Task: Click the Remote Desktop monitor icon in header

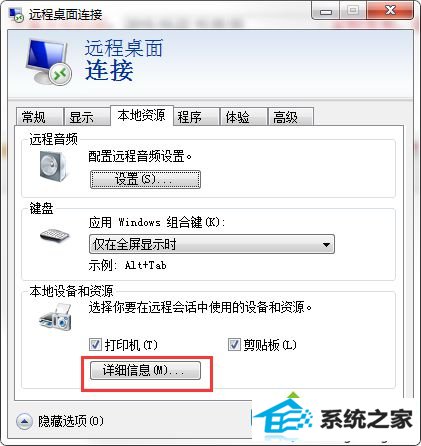Action: (x=49, y=62)
